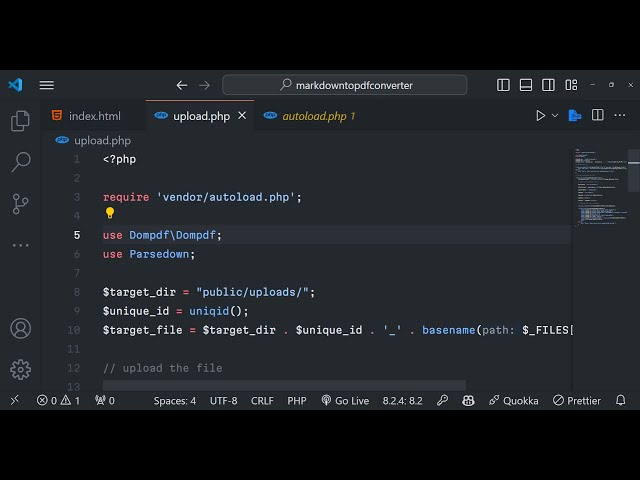Open the editor More Actions ellipsis menu
This screenshot has height=480, width=640.
tap(621, 116)
